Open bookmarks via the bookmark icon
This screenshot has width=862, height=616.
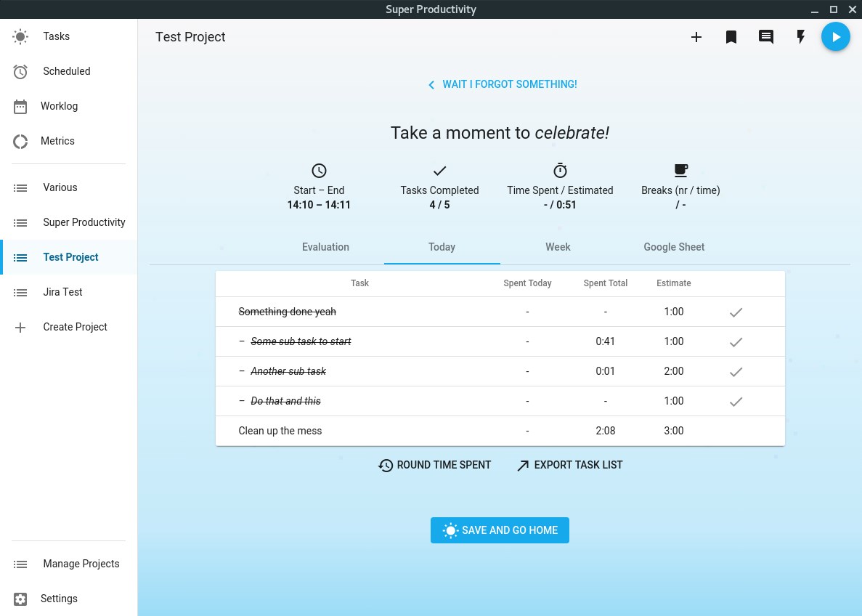coord(731,37)
